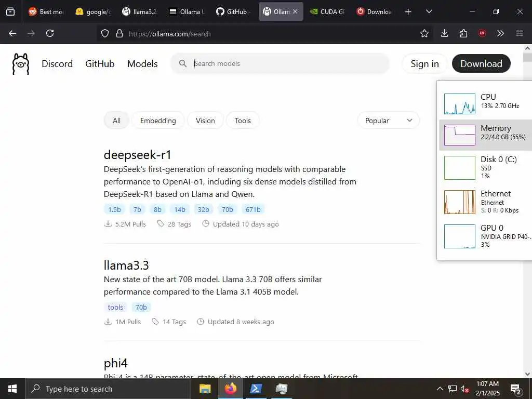532x399 pixels.
Task: Click the 8b tag of deepseek-r1
Action: 157,209
